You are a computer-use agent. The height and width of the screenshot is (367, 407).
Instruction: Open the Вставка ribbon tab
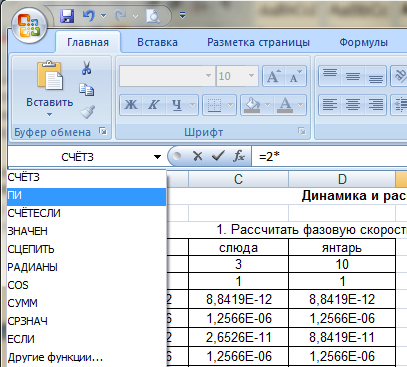coord(157,42)
